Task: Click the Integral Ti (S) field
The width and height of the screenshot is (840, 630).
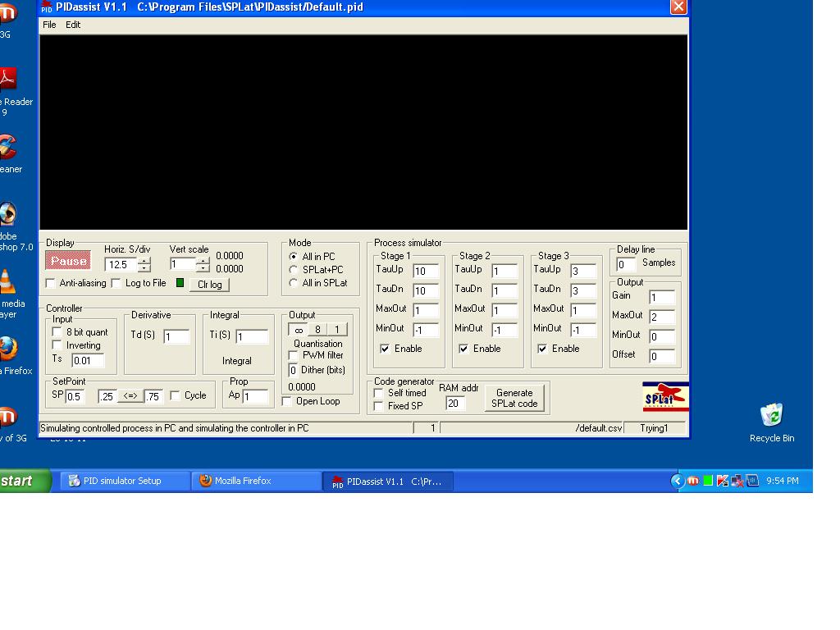Action: pos(252,336)
